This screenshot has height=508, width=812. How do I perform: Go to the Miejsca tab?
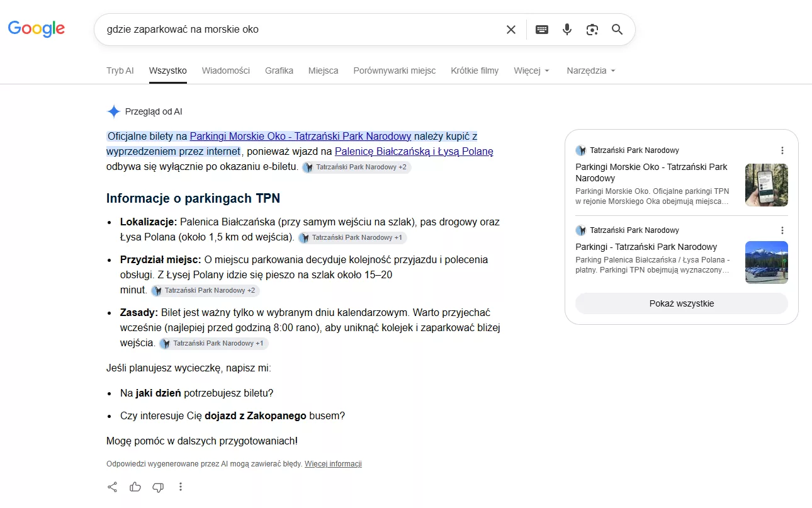(x=323, y=71)
